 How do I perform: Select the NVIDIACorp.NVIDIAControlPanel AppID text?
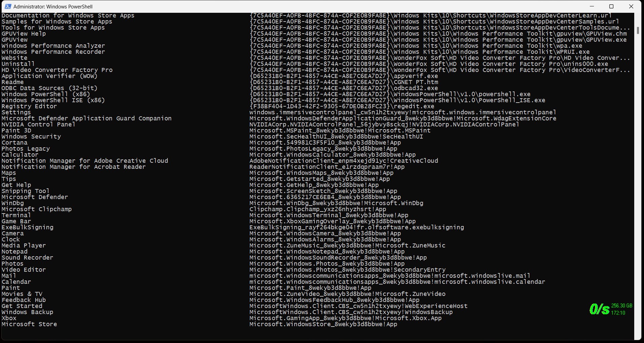point(384,124)
